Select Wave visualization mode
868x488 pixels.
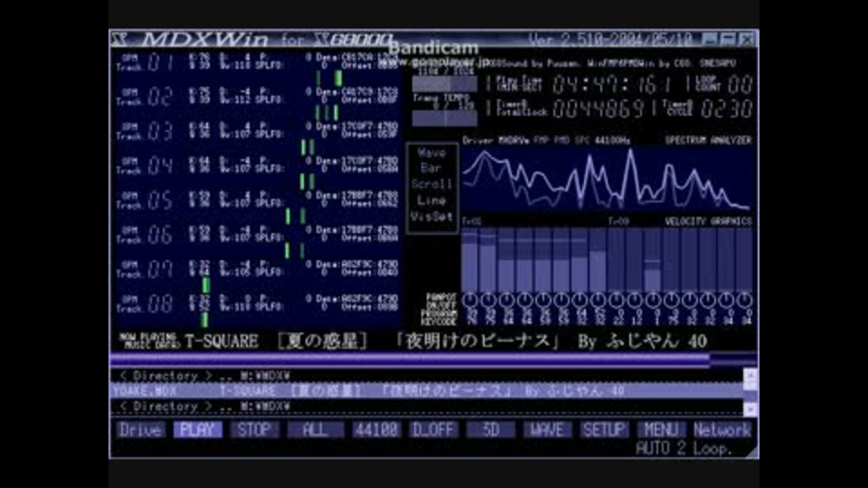point(432,153)
